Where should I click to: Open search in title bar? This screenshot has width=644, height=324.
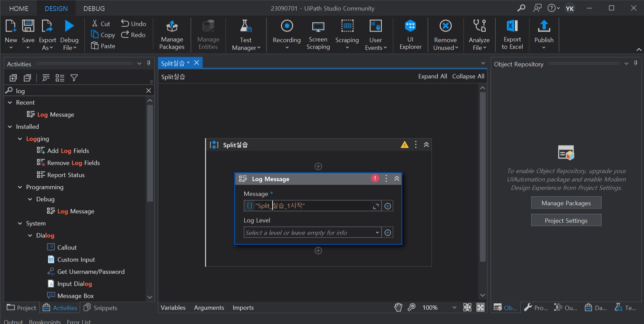point(521,8)
